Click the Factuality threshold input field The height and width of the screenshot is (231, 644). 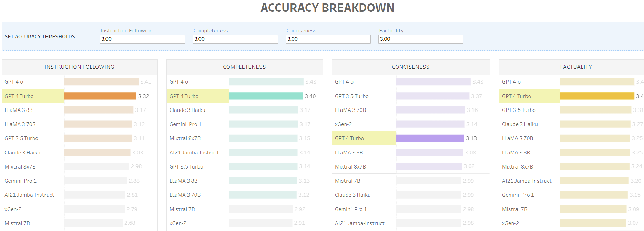(421, 39)
